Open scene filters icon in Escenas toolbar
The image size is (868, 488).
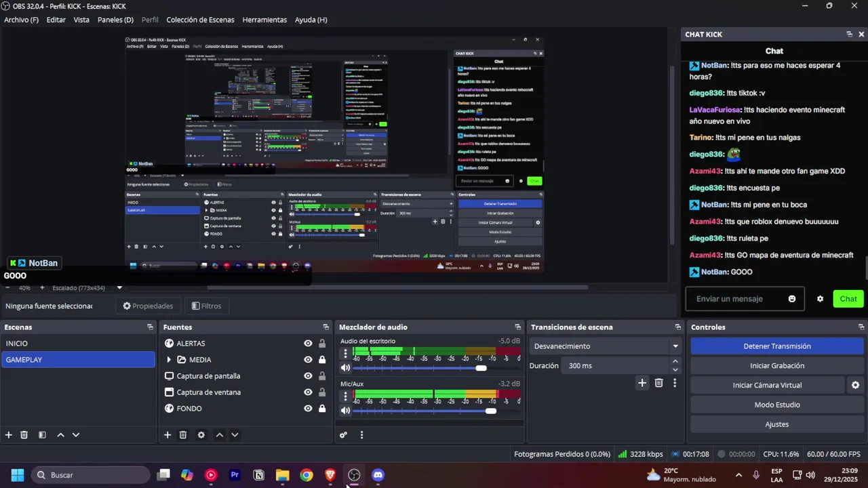pyautogui.click(x=42, y=435)
